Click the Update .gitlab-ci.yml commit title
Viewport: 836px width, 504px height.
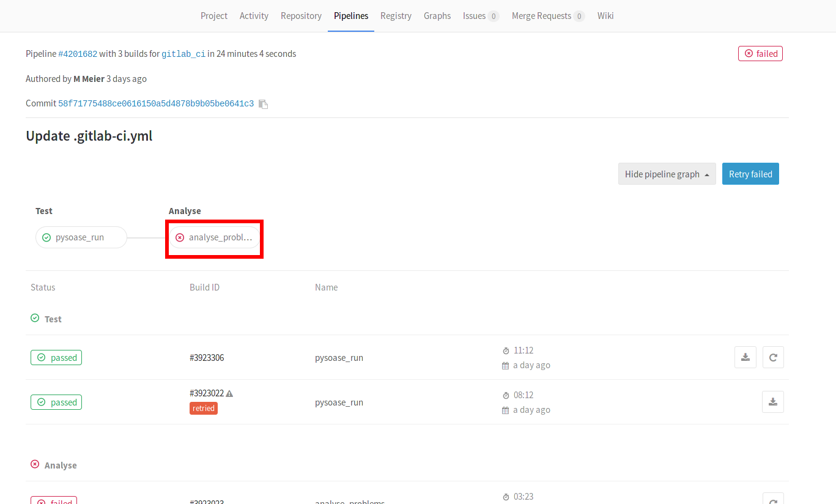pyautogui.click(x=89, y=136)
